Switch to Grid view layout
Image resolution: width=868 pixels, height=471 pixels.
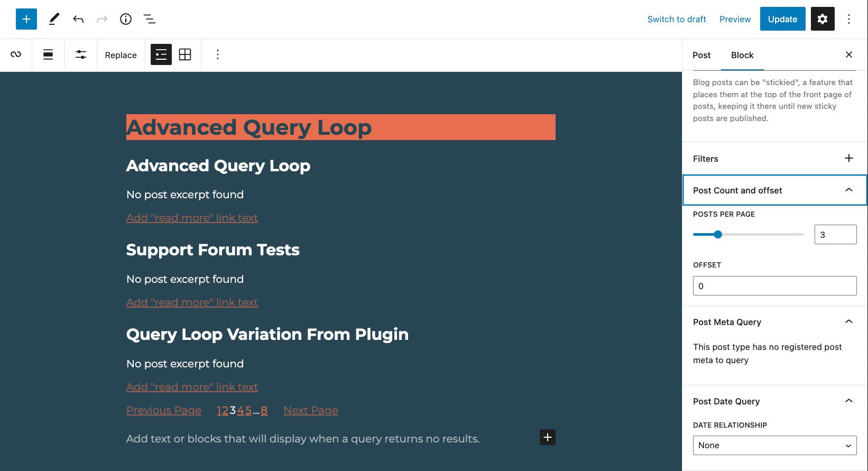[185, 54]
